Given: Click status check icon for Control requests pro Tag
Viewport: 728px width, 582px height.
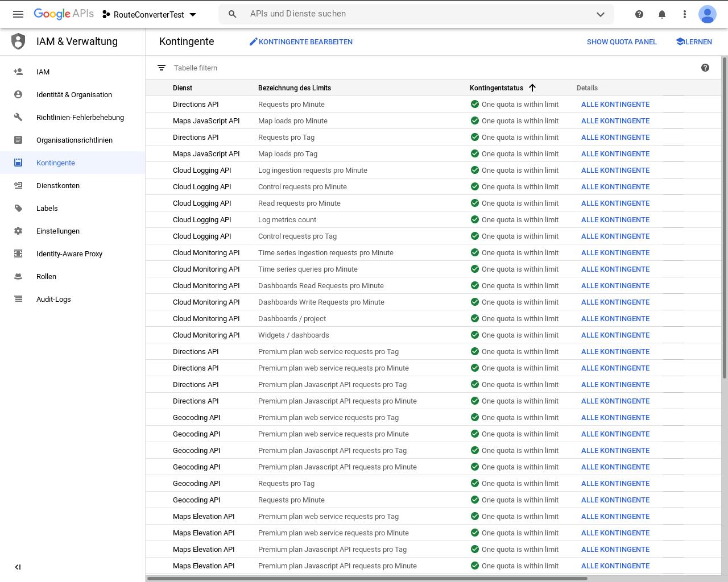Looking at the screenshot, I should point(475,236).
